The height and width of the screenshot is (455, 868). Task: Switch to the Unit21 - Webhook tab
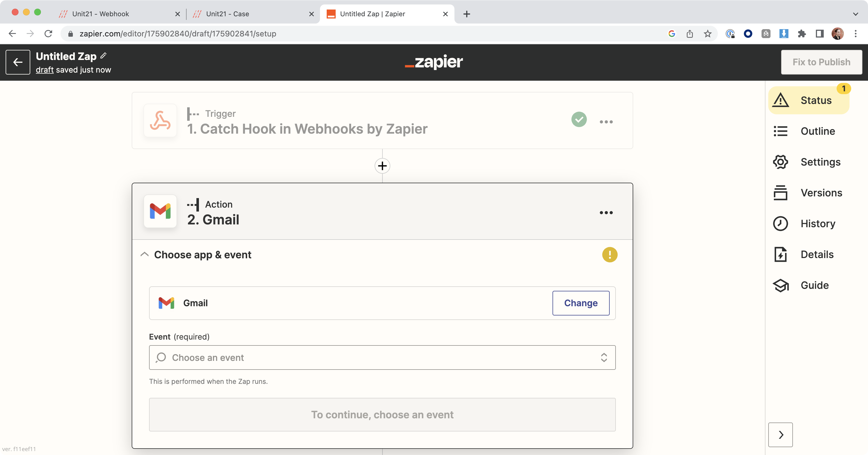(100, 14)
